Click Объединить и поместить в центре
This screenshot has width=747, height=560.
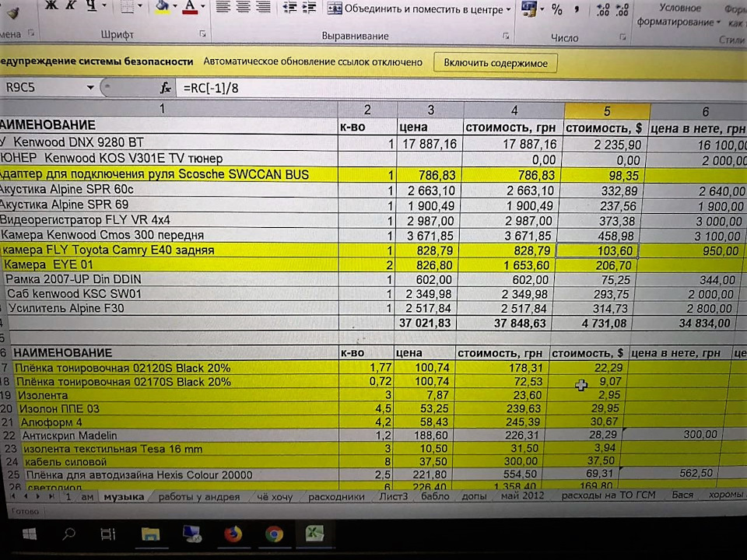[415, 9]
